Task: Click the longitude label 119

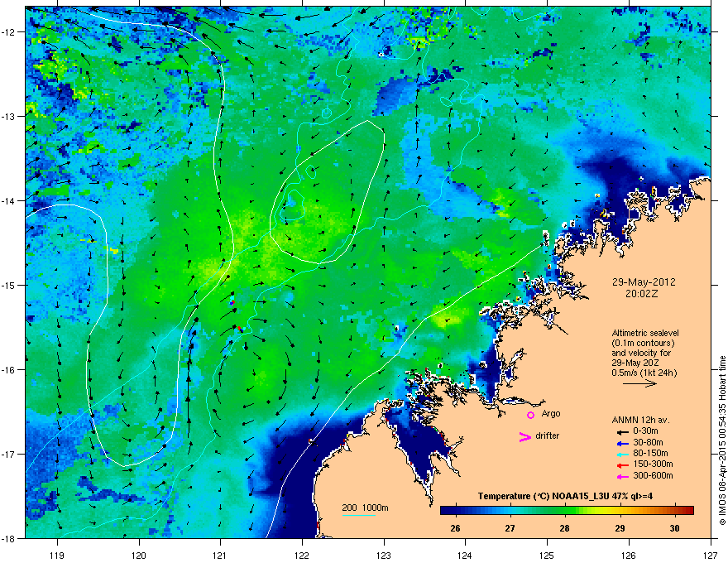Action: coord(57,555)
